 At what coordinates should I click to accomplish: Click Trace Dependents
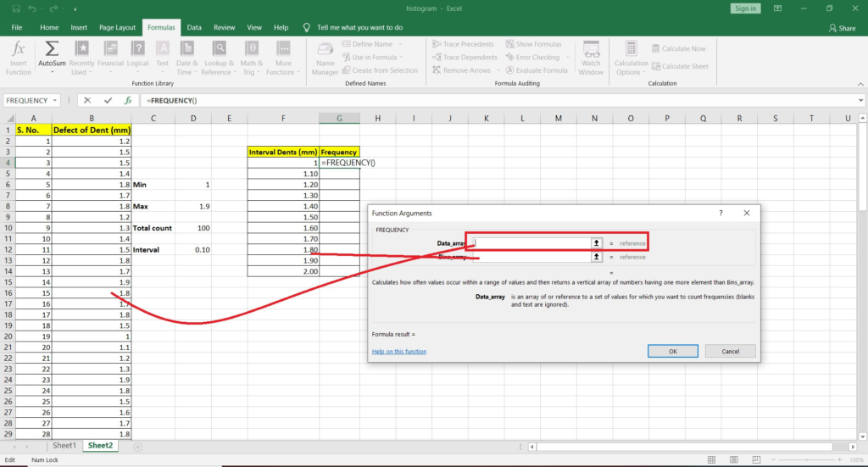[465, 57]
